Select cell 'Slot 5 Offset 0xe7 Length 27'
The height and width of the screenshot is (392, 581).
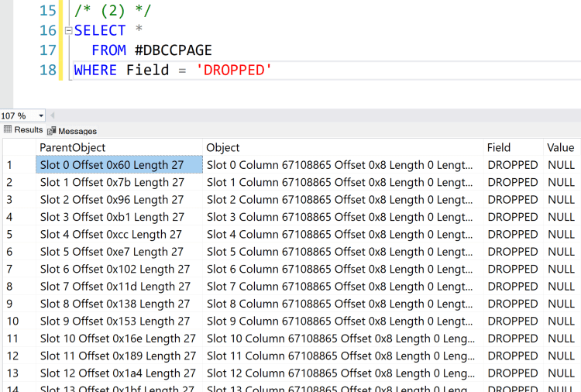coord(119,252)
